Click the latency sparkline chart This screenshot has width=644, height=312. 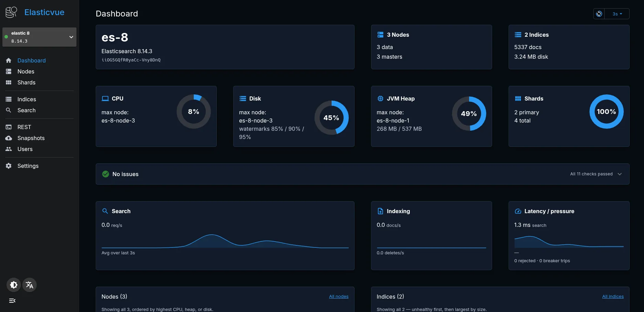569,242
